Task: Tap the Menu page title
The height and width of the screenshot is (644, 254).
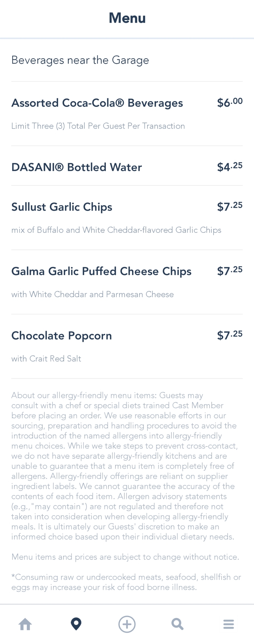Action: 127,18
